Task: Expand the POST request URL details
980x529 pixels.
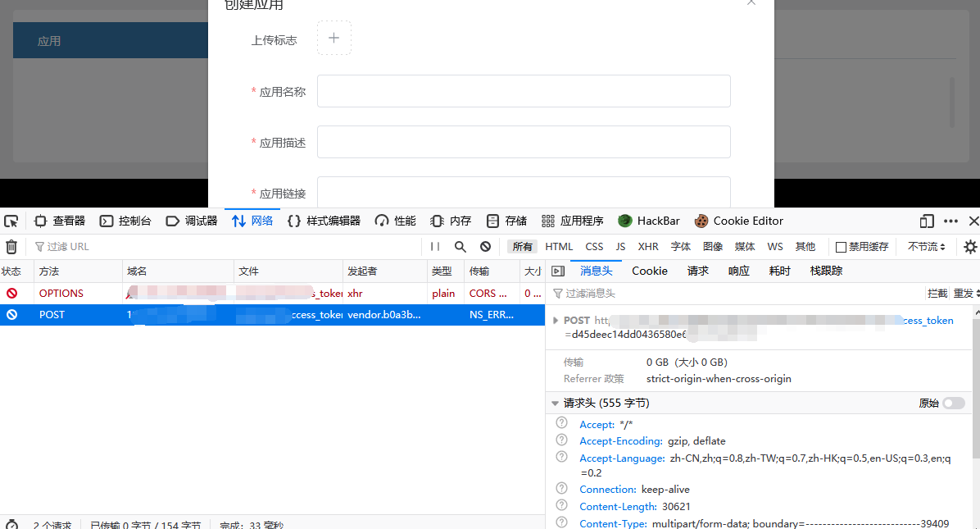Action: 556,321
